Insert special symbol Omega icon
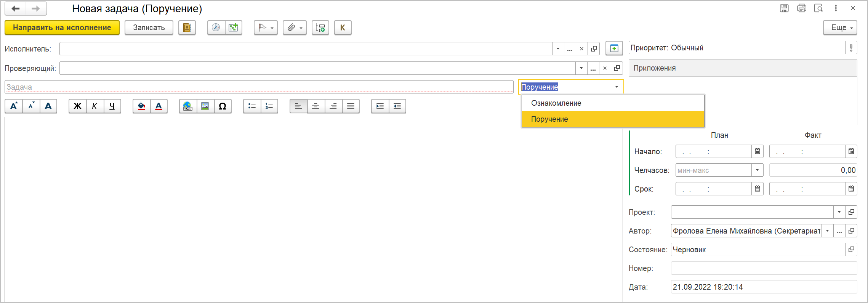 coord(223,106)
